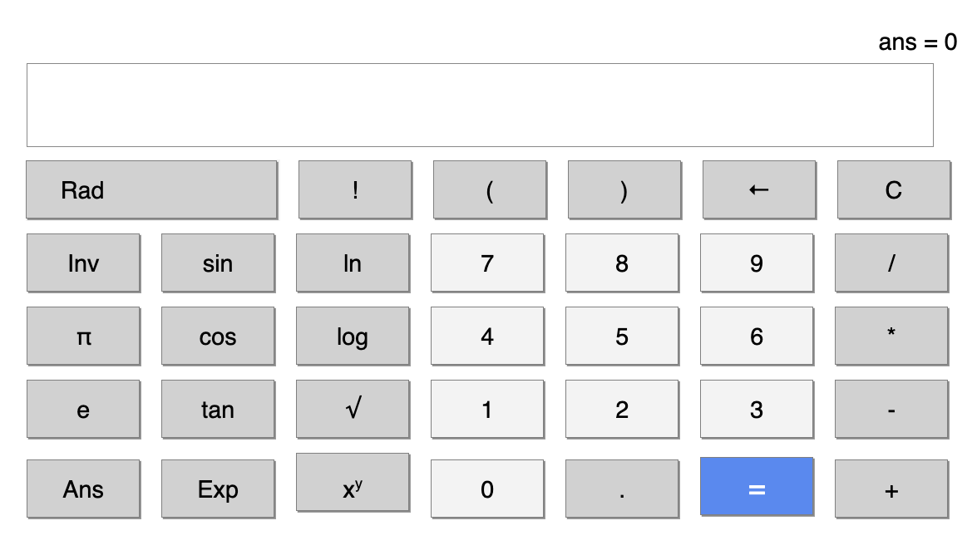977x560 pixels.
Task: Toggle the Rad angle mode button
Action: [x=151, y=190]
